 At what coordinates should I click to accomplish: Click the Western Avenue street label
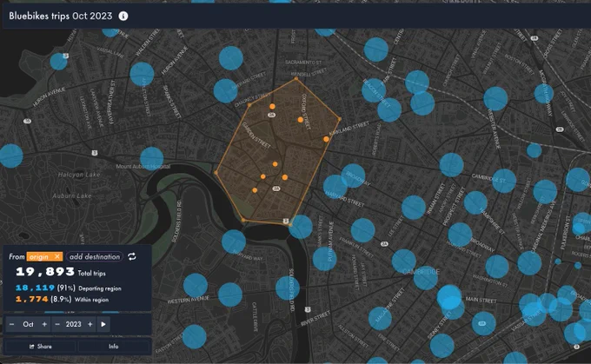188,300
